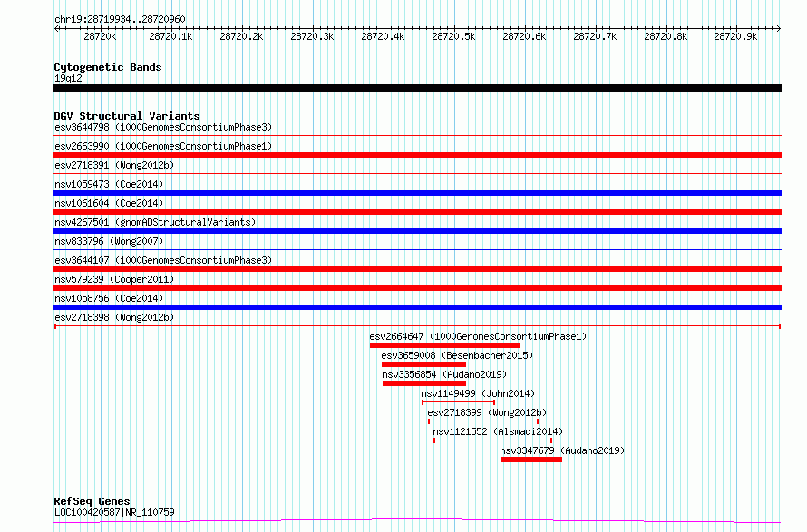Open esv2718398 (Wong2012b) label

pyautogui.click(x=114, y=317)
